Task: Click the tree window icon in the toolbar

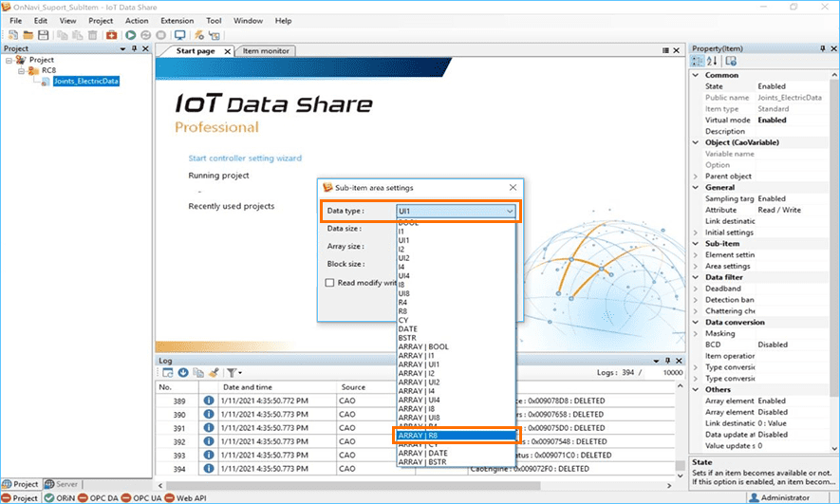Action: coord(215,35)
